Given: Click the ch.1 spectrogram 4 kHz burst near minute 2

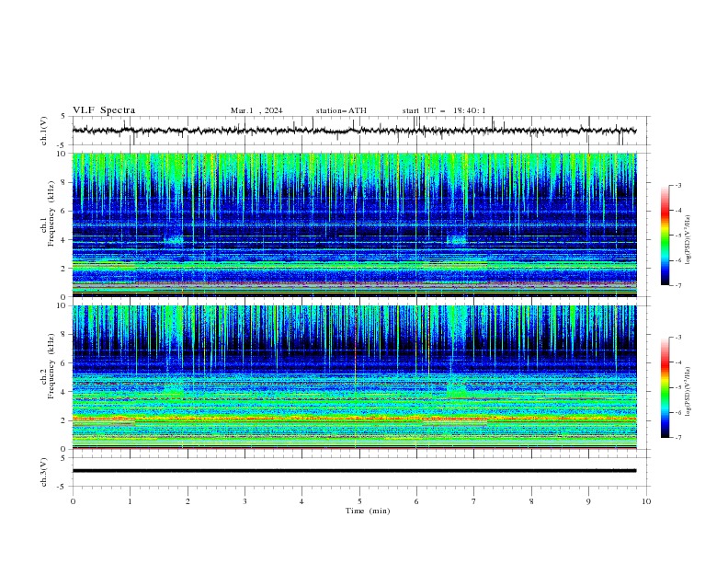Looking at the screenshot, I should 174,240.
